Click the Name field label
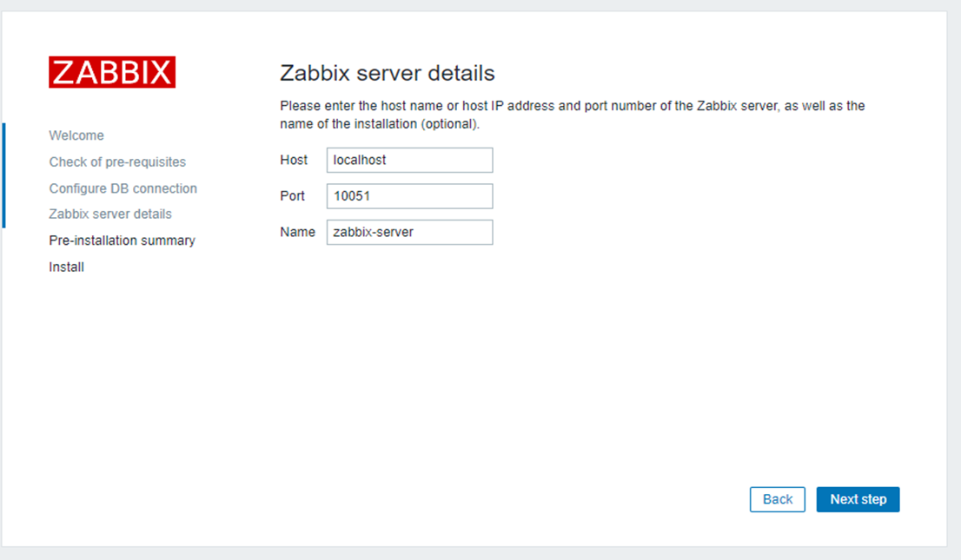Viewport: 961px width, 560px height. pyautogui.click(x=297, y=233)
